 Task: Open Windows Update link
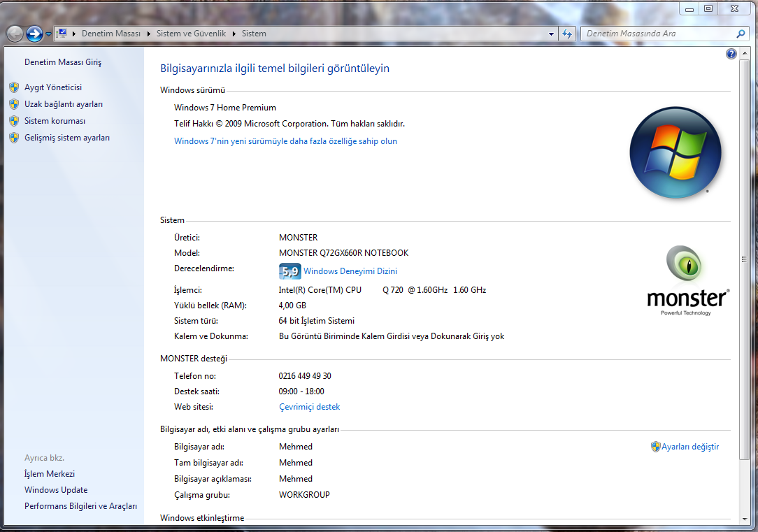56,490
